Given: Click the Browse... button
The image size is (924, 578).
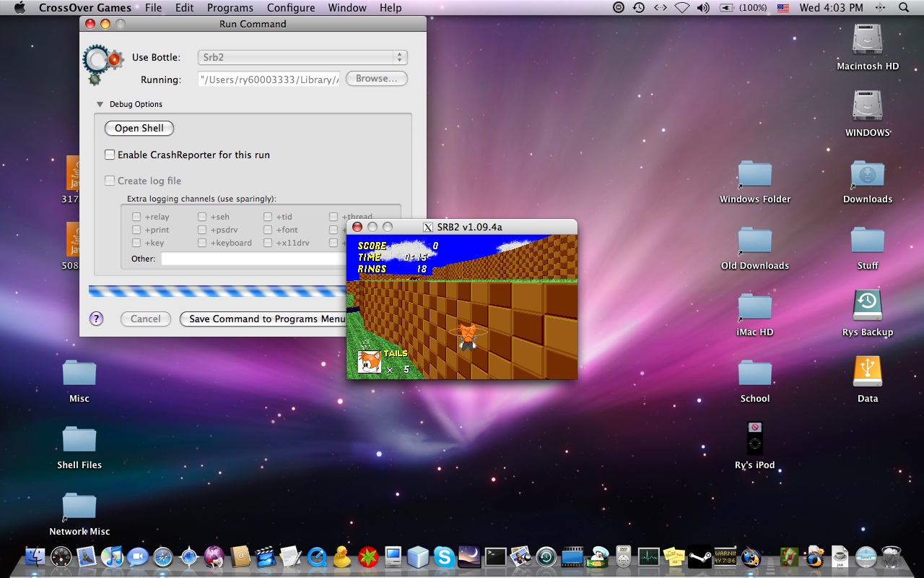Looking at the screenshot, I should (377, 78).
